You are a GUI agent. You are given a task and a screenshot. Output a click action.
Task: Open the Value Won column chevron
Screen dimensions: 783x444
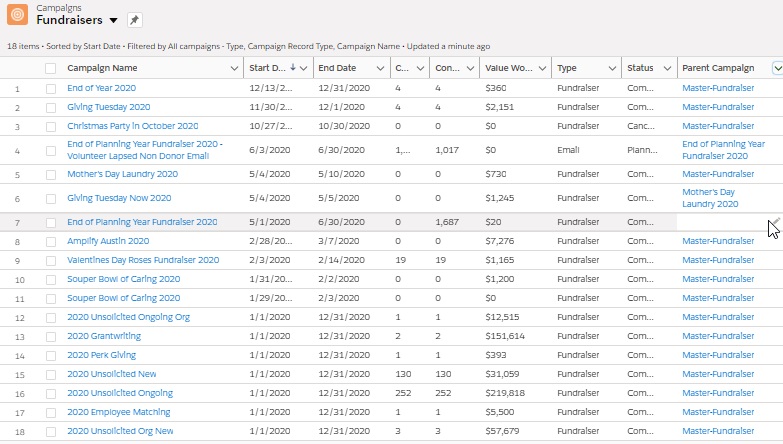(540, 68)
